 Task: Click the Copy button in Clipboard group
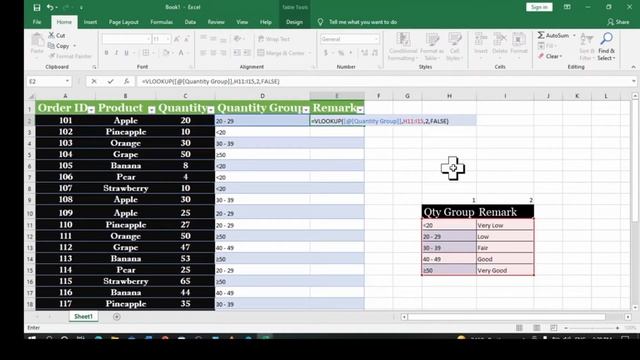[58, 46]
